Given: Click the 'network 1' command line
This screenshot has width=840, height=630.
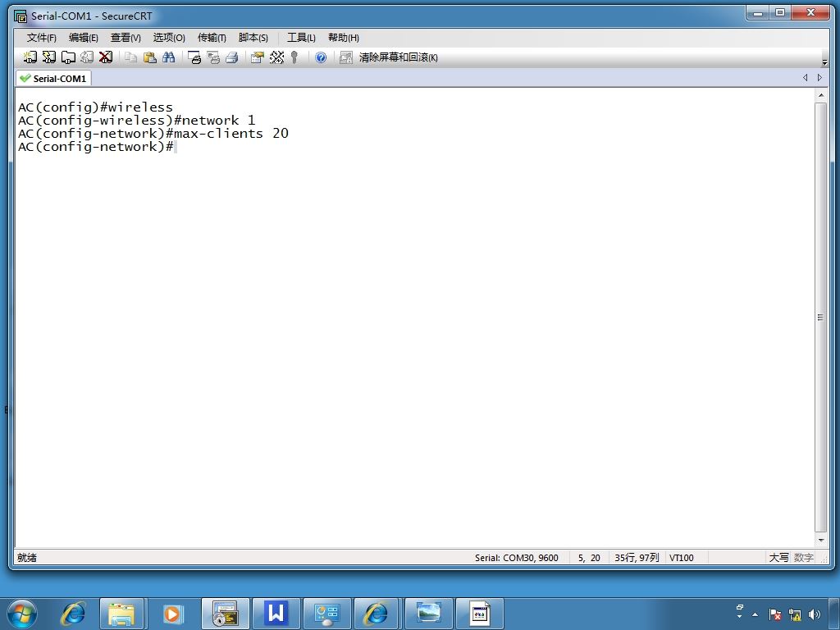Looking at the screenshot, I should click(x=137, y=120).
